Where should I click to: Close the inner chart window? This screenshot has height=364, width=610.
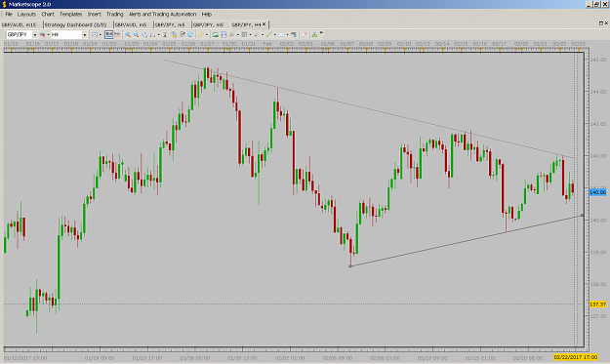point(606,23)
